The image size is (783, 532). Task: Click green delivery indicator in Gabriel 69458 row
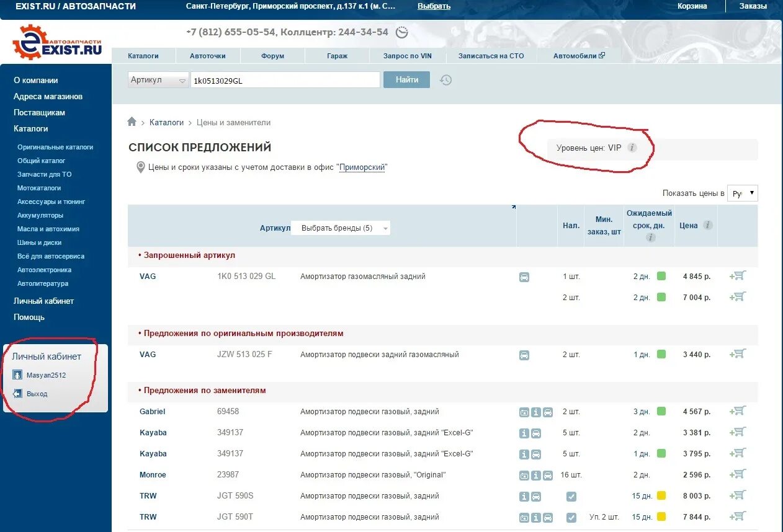pos(661,411)
